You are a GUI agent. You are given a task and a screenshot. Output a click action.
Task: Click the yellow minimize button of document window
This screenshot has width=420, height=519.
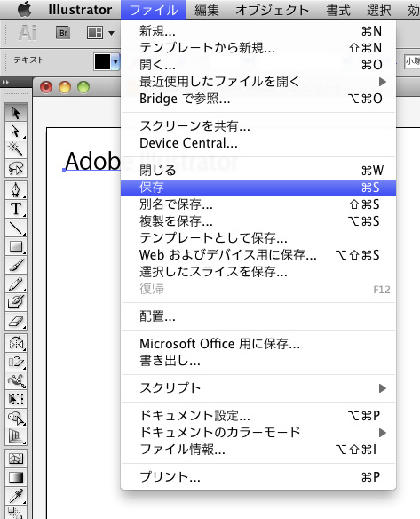click(65, 87)
